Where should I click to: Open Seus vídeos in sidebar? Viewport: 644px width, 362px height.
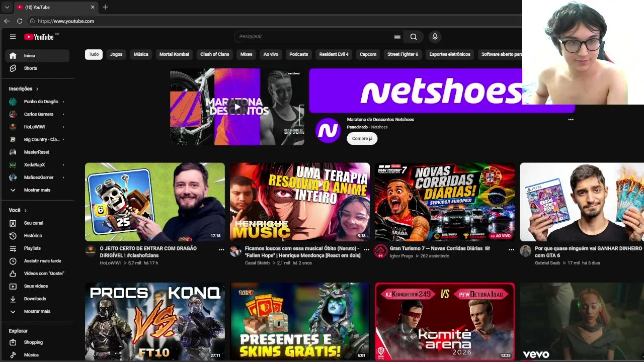pos(37,286)
